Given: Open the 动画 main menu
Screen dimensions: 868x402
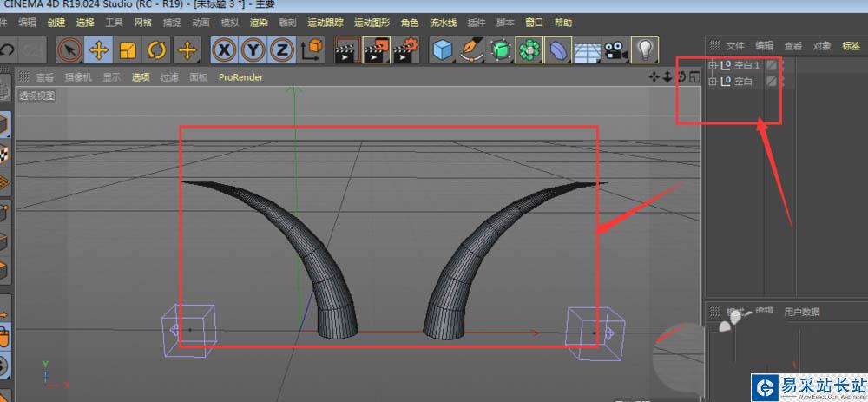Looking at the screenshot, I should [201, 23].
